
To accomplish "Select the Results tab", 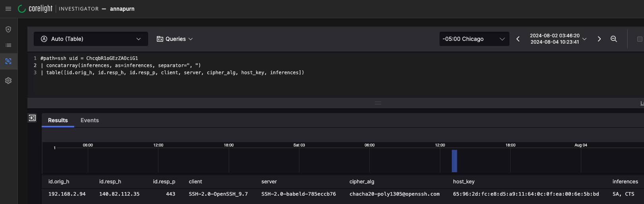I will [x=58, y=120].
